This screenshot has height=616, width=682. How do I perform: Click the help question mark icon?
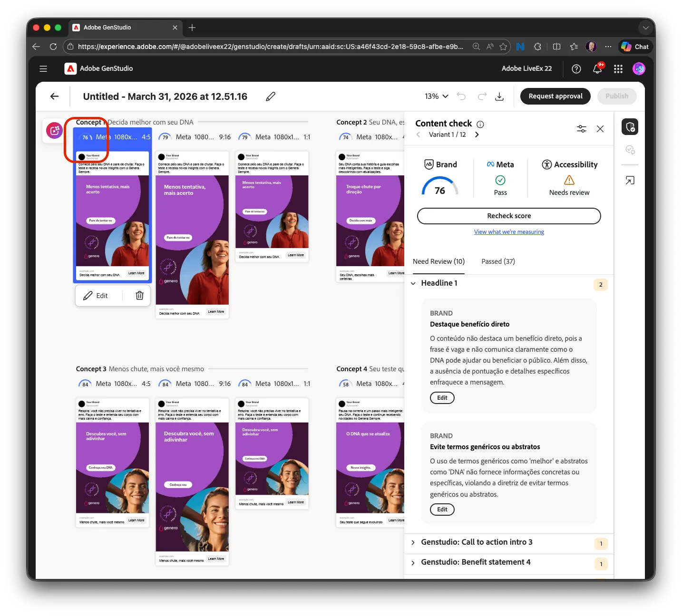tap(576, 69)
